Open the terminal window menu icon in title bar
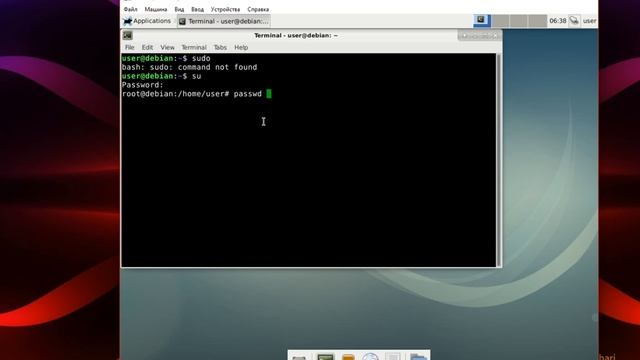This screenshot has height=360, width=640. tap(128, 36)
